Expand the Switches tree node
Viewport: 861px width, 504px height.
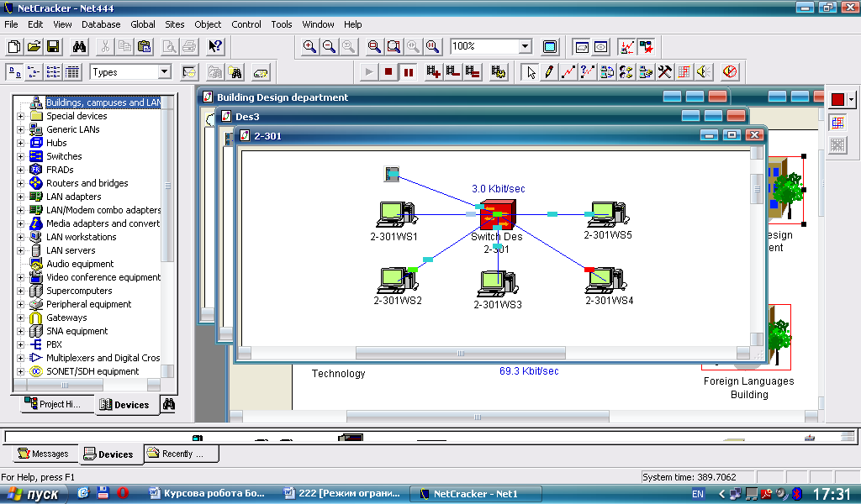pos(20,156)
